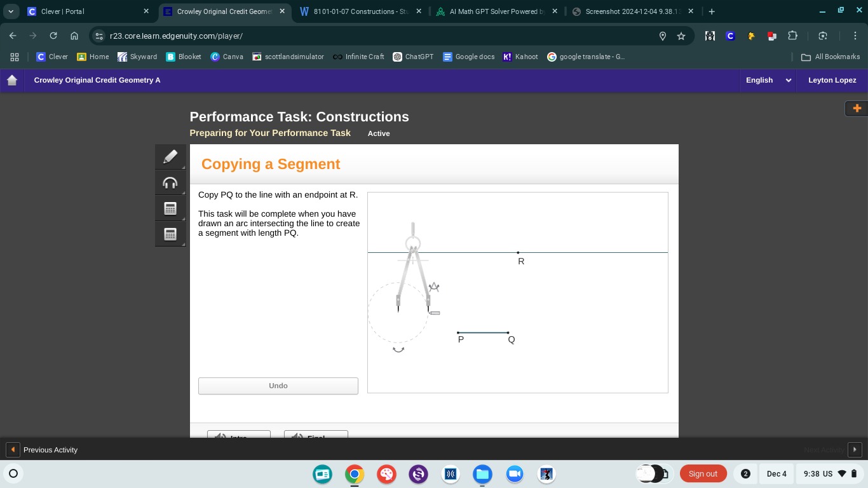This screenshot has width=868, height=488.
Task: Open the google translate bookmark
Action: (x=586, y=57)
